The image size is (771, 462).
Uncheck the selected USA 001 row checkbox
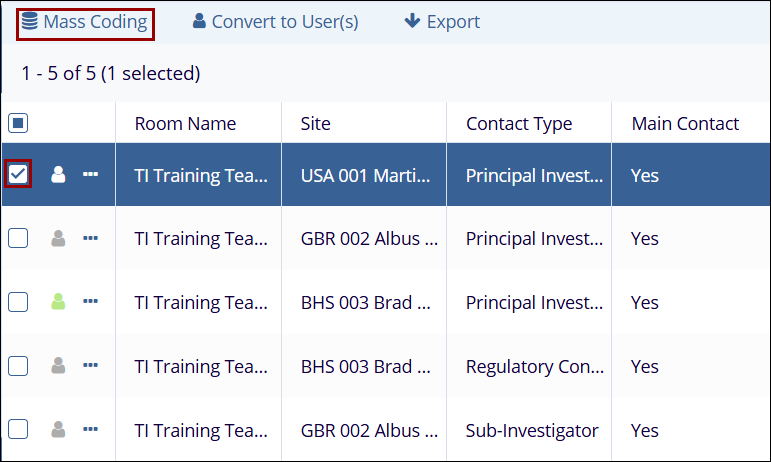18,175
